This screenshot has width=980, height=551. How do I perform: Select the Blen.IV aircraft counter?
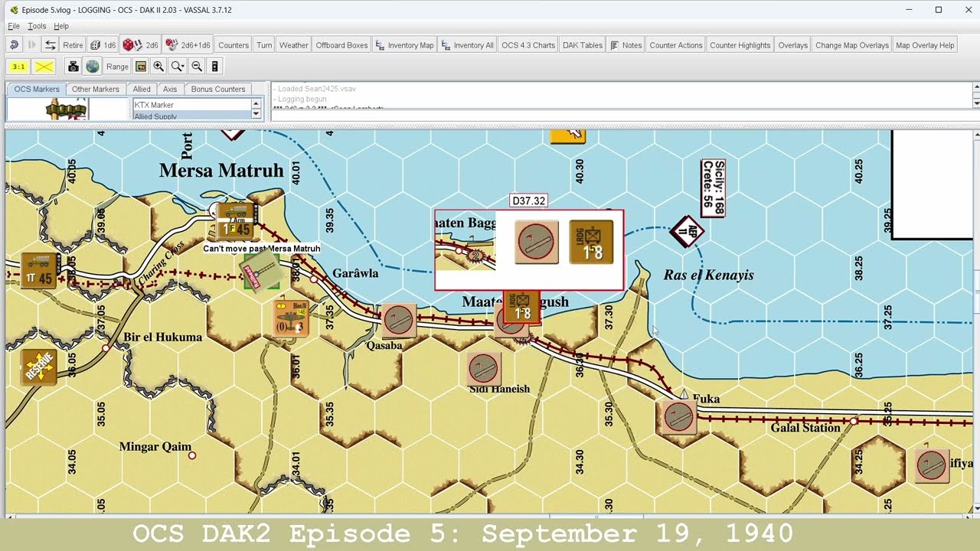(291, 319)
